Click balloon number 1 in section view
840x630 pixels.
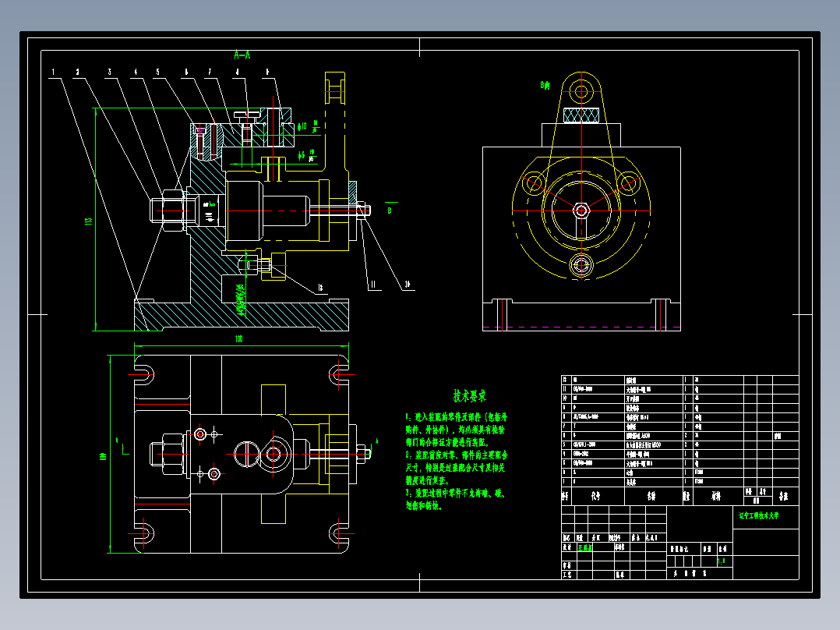pos(53,72)
